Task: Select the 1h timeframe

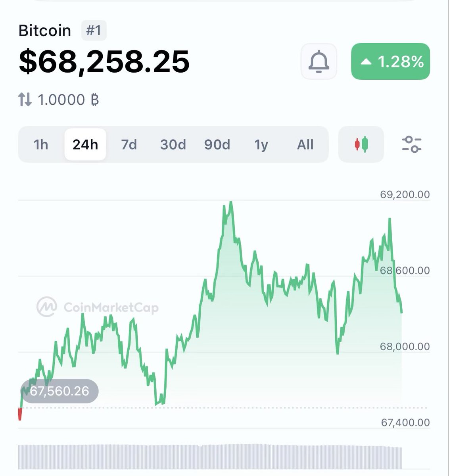Action: [41, 145]
